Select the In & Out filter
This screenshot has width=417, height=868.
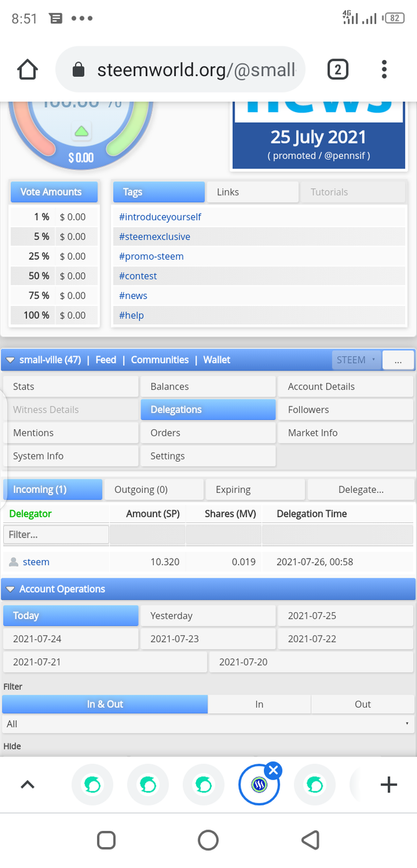(x=105, y=704)
